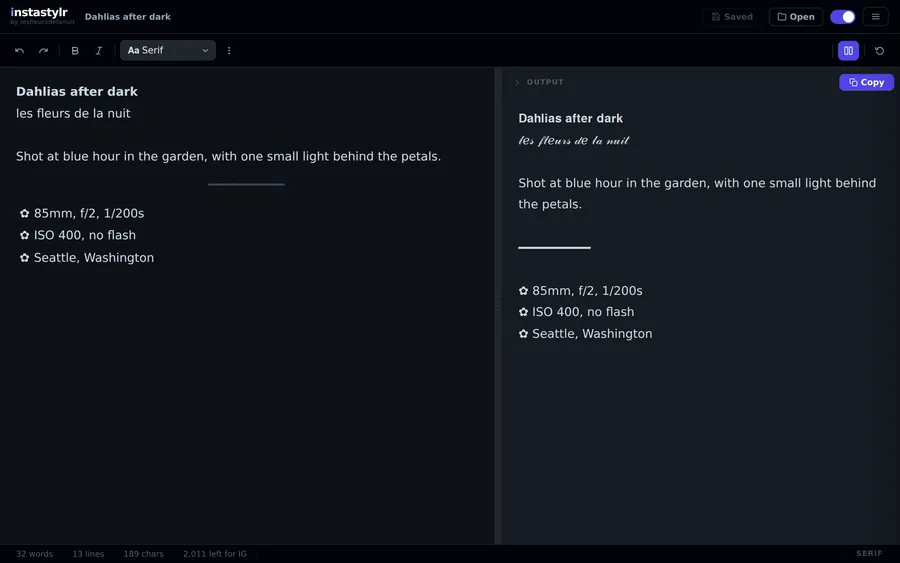Screen dimensions: 900x563
Task: Redo the last undone edit
Action: tap(44, 51)
